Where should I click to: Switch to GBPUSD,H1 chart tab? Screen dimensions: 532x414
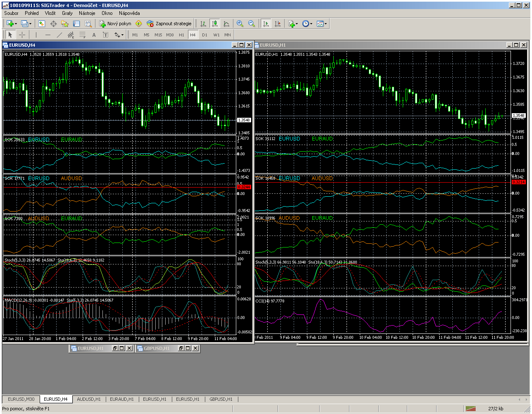coord(221,399)
